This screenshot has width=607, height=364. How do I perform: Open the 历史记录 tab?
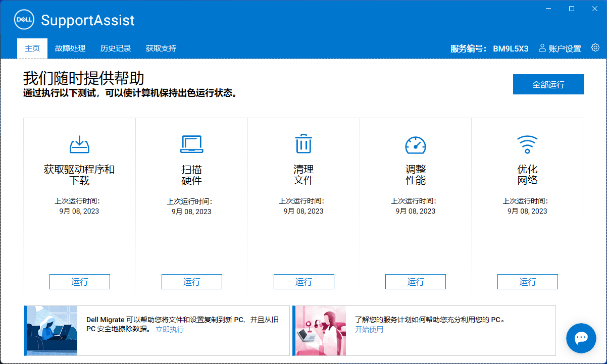click(x=116, y=48)
